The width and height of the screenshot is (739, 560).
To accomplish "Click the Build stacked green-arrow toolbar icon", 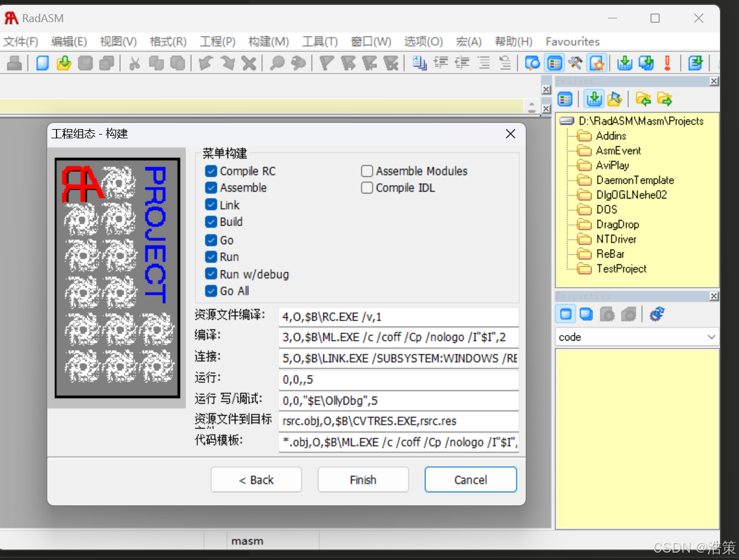I will pyautogui.click(x=646, y=63).
